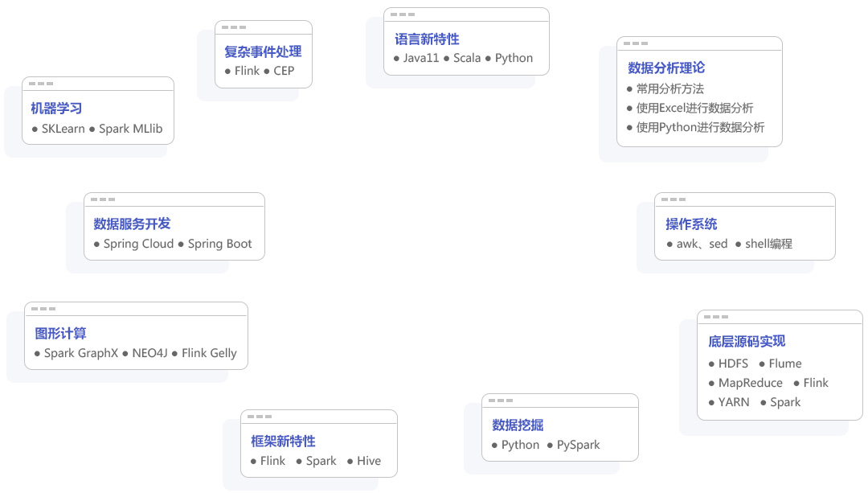
Task: Select the 常用分析方法 item
Action: 669,88
